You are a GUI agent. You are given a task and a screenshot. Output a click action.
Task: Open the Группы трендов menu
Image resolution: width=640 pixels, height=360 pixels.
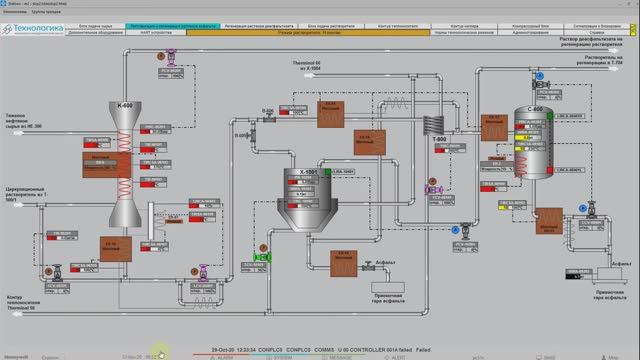tap(46, 12)
